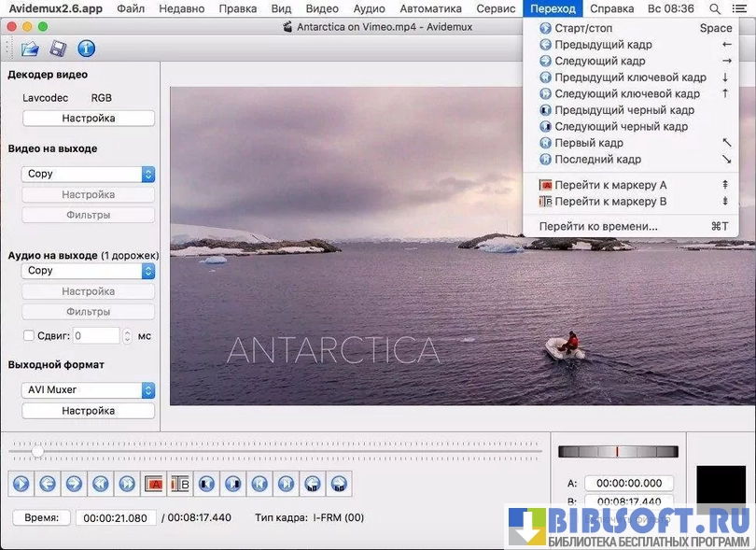Viewport: 756px width, 550px height.
Task: Enable the Сдвиг audio shift checkbox
Action: pyautogui.click(x=28, y=335)
